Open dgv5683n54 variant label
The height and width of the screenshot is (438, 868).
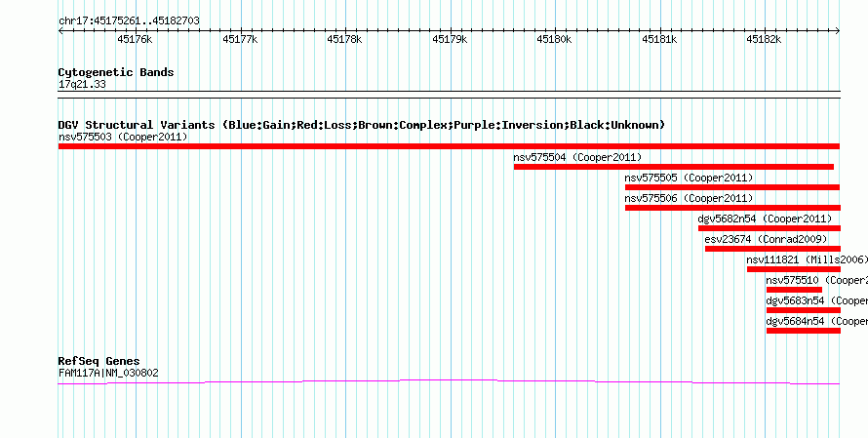coord(817,300)
